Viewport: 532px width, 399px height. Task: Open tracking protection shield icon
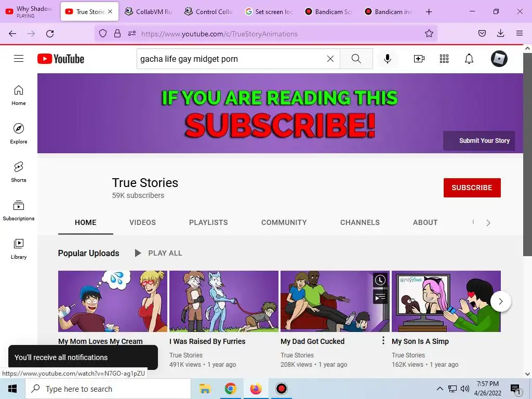[103, 33]
